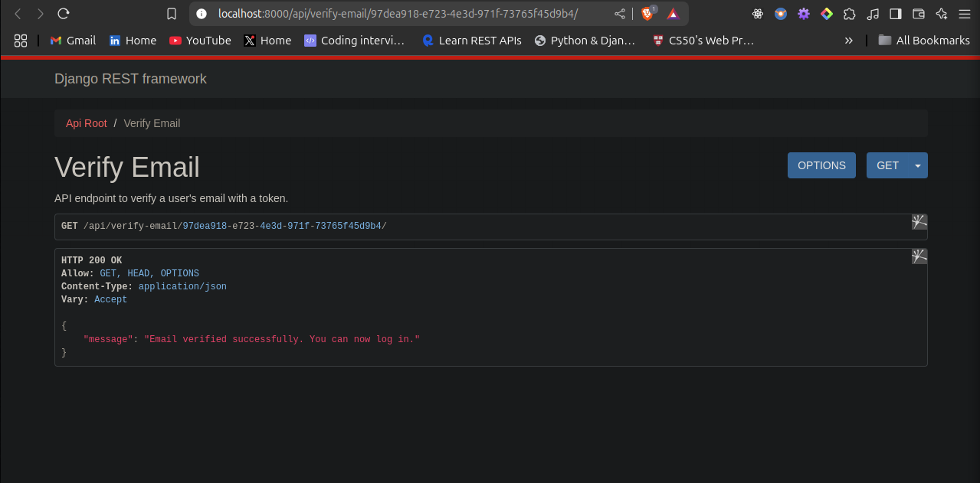Click the icon at the request line box corner
Viewport: 980px width, 483px height.
(919, 222)
